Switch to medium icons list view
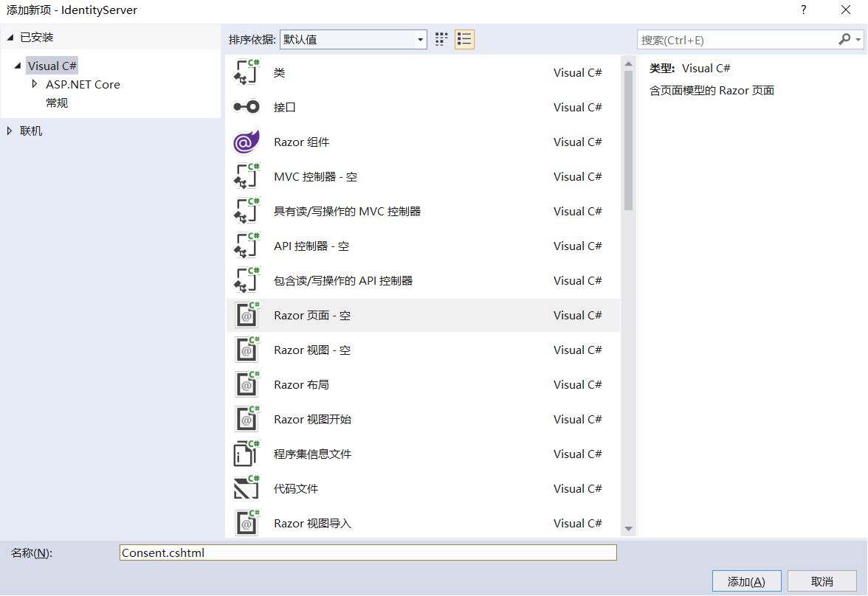This screenshot has height=596, width=868. pos(464,39)
